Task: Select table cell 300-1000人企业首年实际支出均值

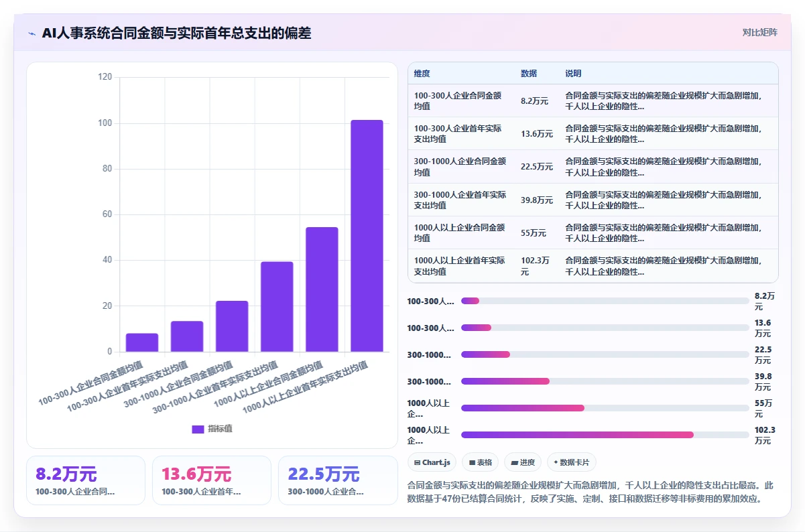Action: pyautogui.click(x=460, y=200)
